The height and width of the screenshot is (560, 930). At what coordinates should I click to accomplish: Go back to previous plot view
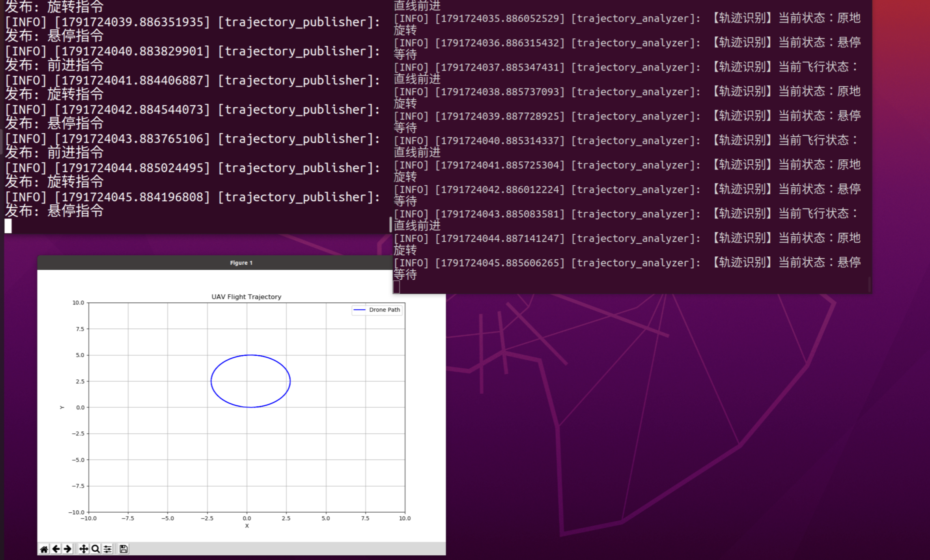pyautogui.click(x=56, y=549)
